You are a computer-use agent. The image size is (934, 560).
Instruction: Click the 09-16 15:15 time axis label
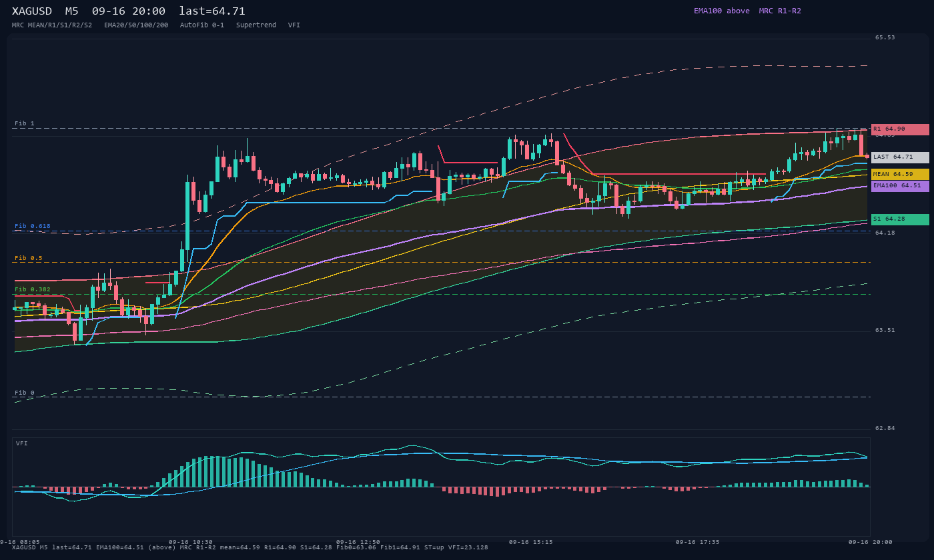point(531,542)
